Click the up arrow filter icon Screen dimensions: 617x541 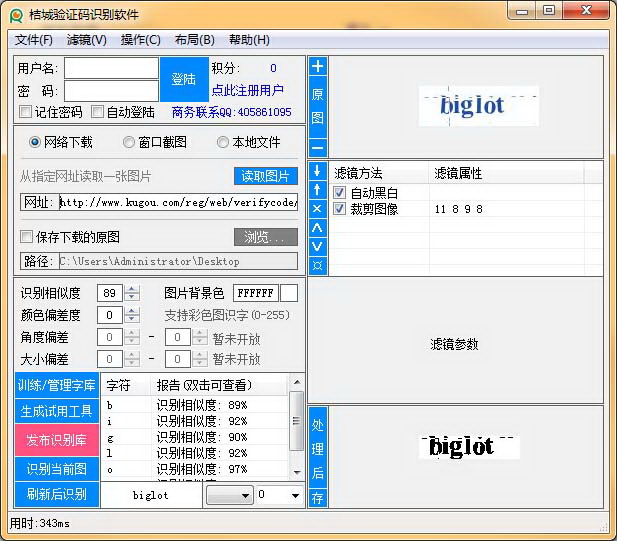coord(317,189)
